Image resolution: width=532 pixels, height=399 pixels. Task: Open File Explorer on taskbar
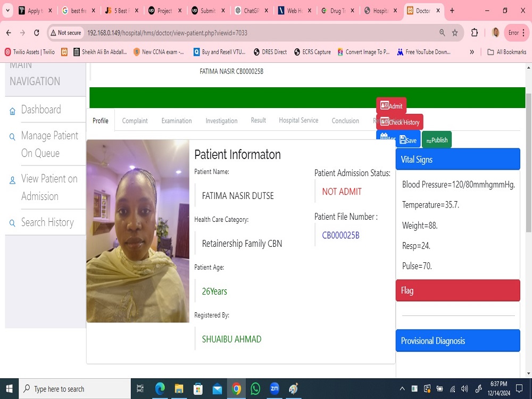click(x=179, y=389)
